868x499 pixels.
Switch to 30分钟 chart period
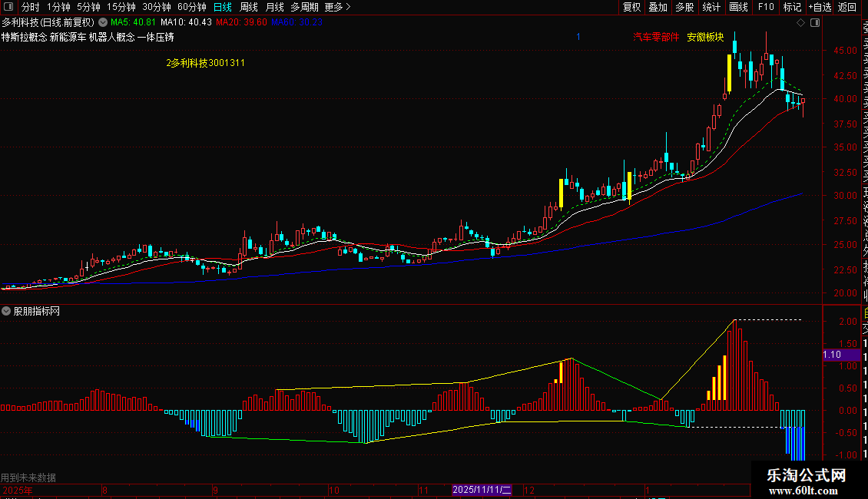click(x=157, y=7)
